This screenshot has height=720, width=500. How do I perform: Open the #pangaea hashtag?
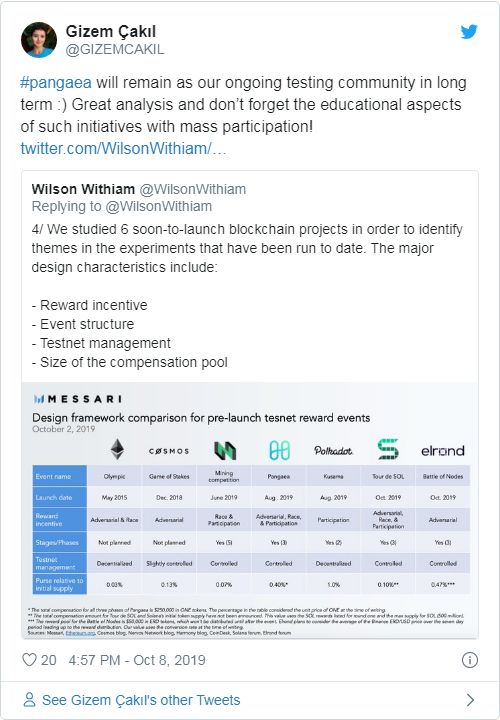(56, 83)
